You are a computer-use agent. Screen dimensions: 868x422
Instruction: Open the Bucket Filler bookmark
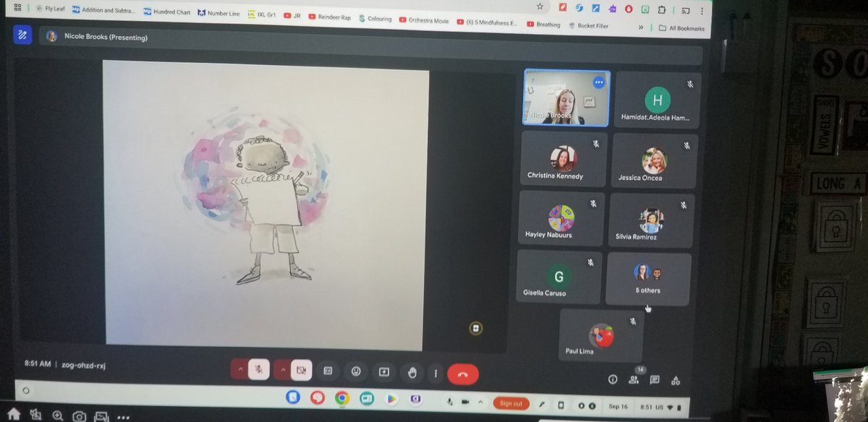[589, 25]
